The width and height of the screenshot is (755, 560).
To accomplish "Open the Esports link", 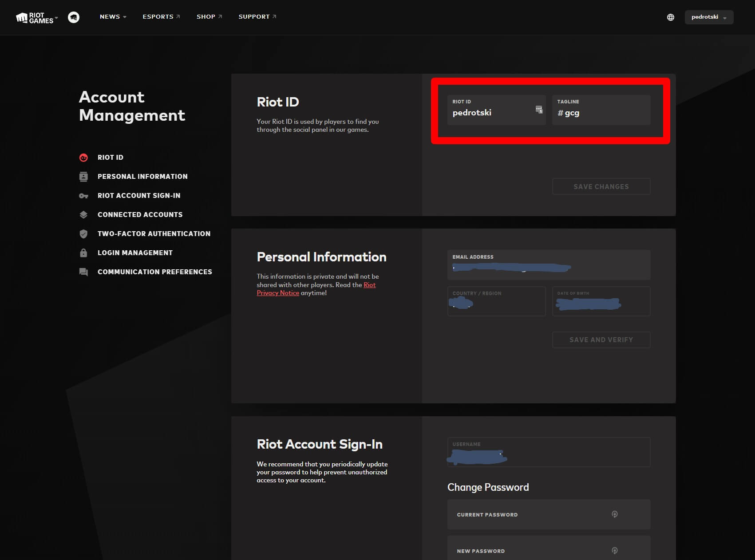I will 161,17.
